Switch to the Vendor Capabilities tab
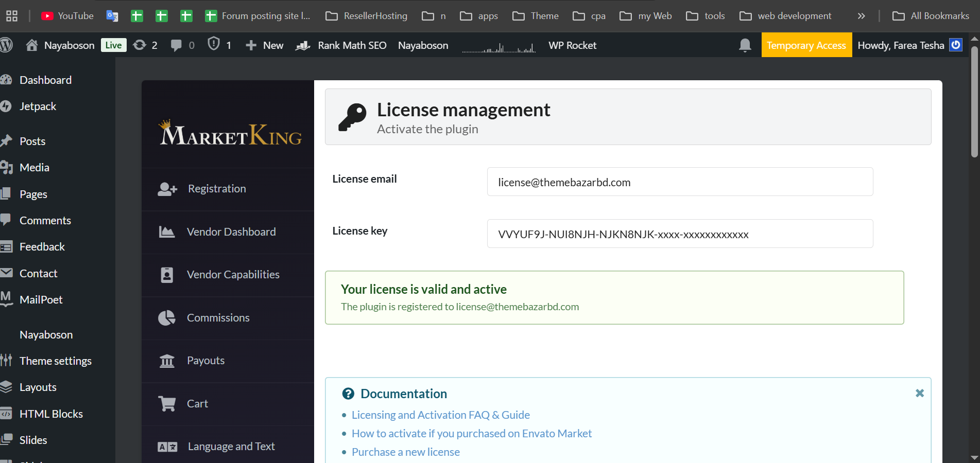980x463 pixels. [228, 275]
